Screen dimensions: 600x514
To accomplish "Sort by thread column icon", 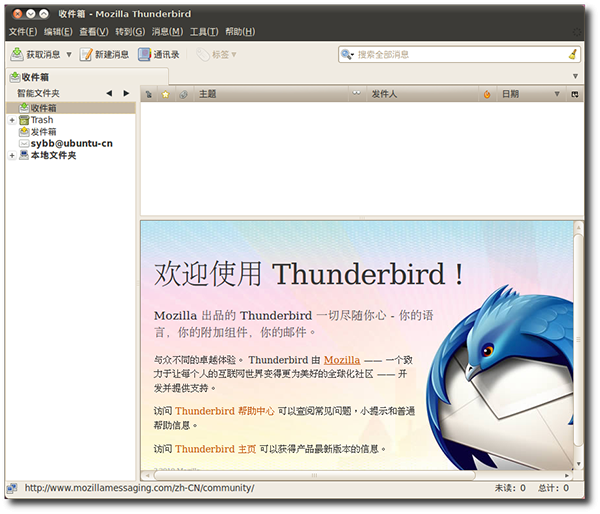I will 149,94.
